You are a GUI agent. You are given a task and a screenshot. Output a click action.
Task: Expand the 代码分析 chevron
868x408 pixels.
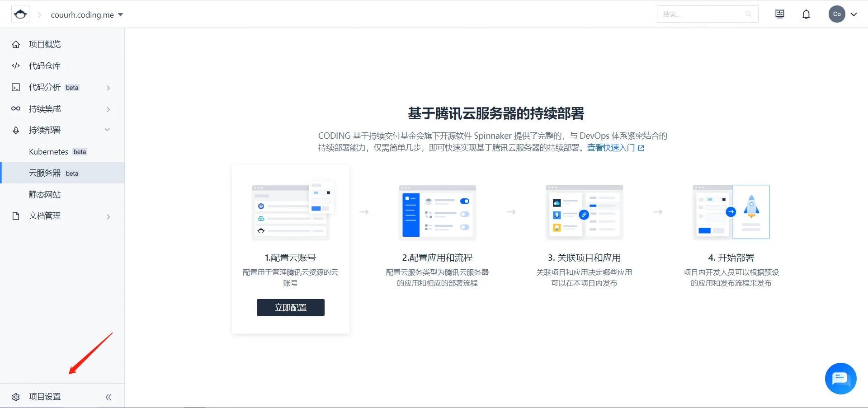[108, 88]
